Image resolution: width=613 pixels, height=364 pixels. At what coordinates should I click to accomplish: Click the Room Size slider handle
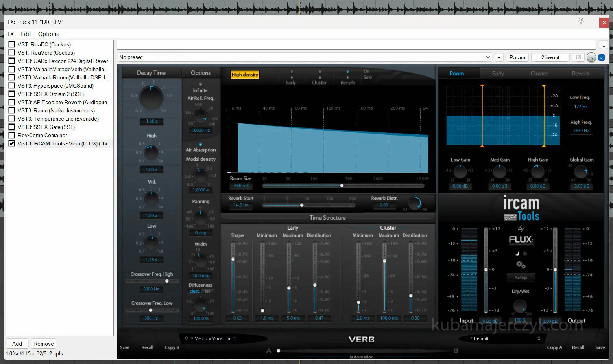[x=342, y=186]
